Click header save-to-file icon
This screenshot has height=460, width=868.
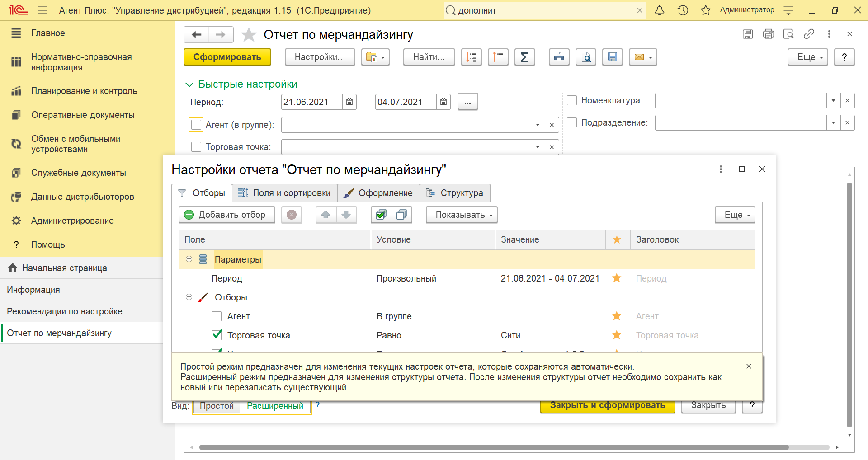pyautogui.click(x=748, y=34)
